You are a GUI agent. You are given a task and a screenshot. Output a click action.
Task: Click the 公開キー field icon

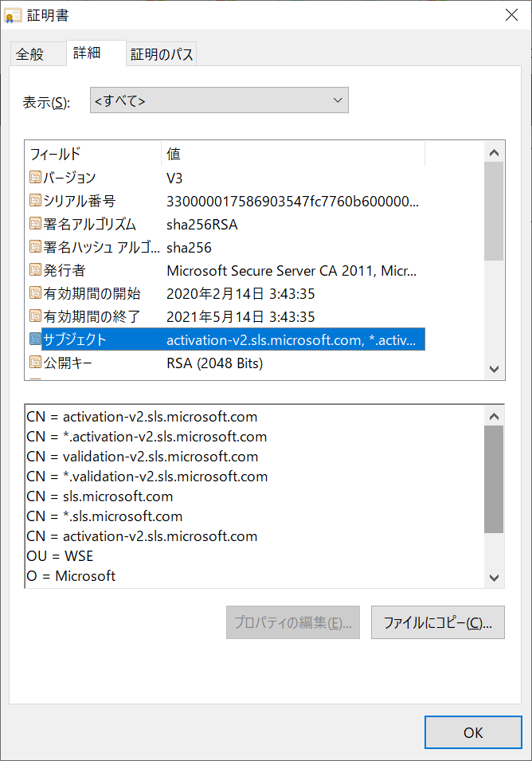(35, 363)
